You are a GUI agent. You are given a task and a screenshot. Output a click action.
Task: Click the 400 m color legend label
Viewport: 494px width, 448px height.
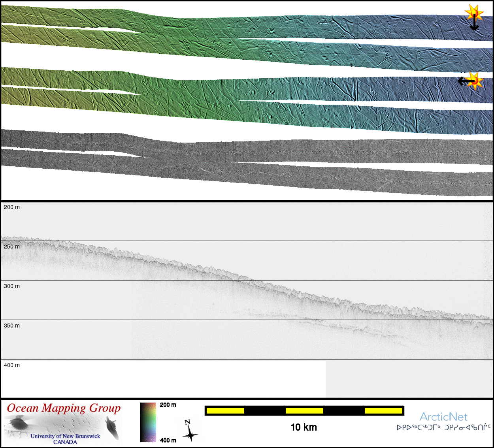click(x=168, y=440)
